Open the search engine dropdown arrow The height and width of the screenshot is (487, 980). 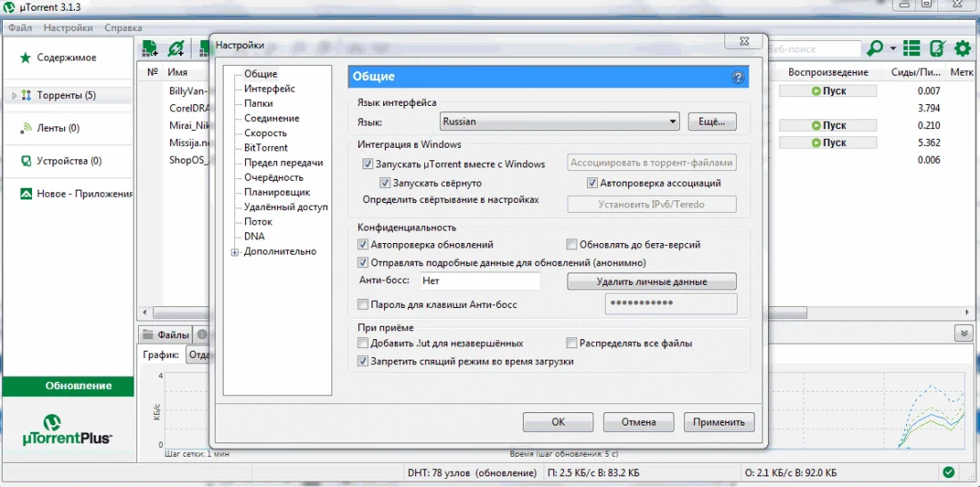[893, 49]
